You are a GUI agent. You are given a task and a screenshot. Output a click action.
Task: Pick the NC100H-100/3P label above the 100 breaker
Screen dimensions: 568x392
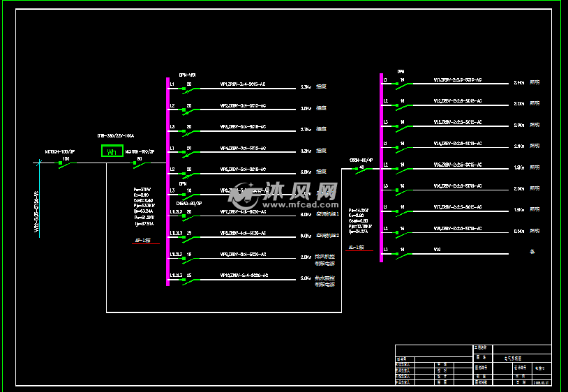click(60, 152)
